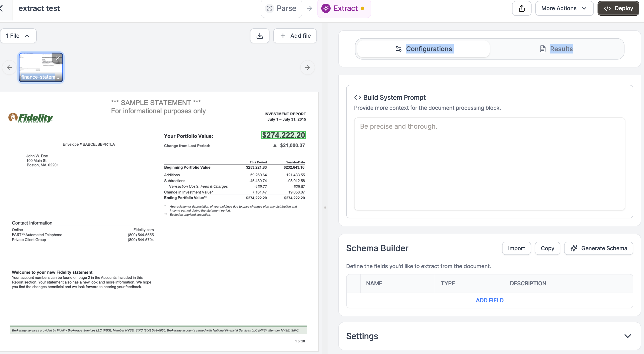
Task: Click the next file arrow
Action: pos(308,67)
